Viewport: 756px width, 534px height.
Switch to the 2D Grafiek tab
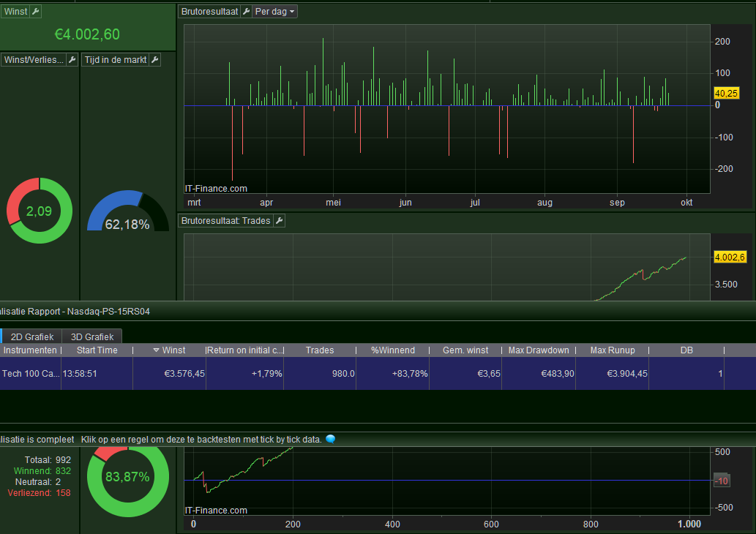(x=31, y=336)
